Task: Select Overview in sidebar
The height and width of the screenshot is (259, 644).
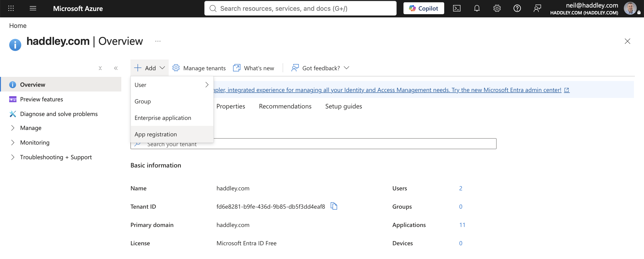Action: pos(61,84)
